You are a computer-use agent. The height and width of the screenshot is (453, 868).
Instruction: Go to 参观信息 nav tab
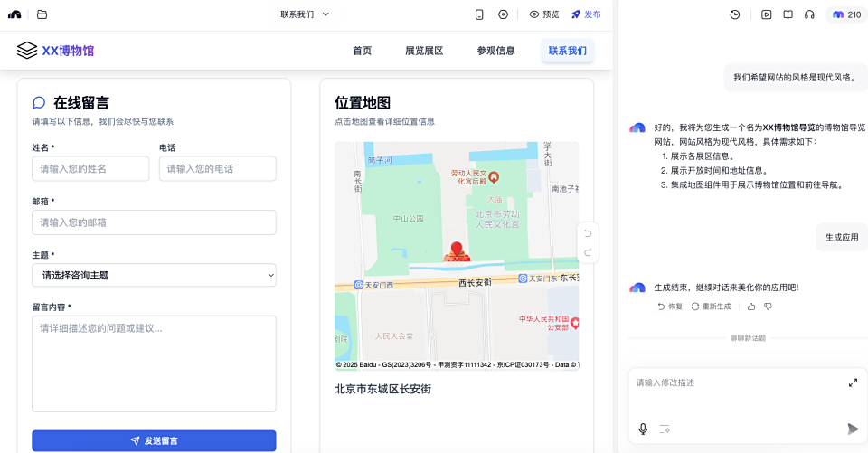(x=496, y=51)
